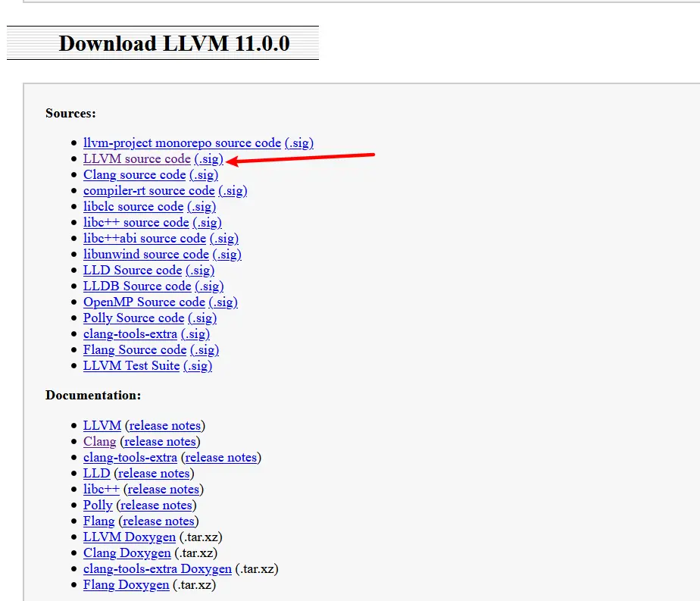The width and height of the screenshot is (700, 601).
Task: Open the .sig link beside libc++abi source code
Action: point(224,239)
